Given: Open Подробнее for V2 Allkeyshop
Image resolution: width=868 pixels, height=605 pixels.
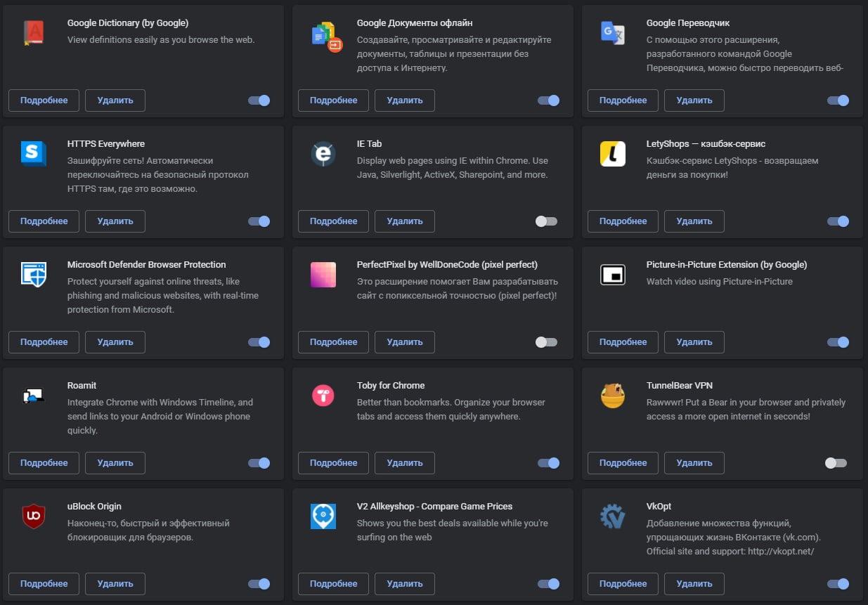Looking at the screenshot, I should coord(334,584).
